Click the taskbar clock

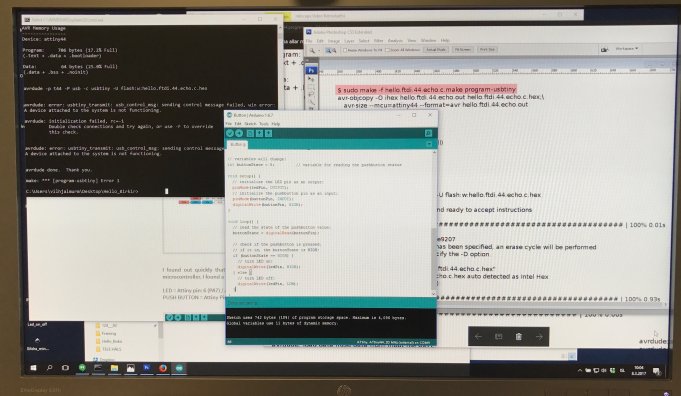pyautogui.click(x=638, y=370)
